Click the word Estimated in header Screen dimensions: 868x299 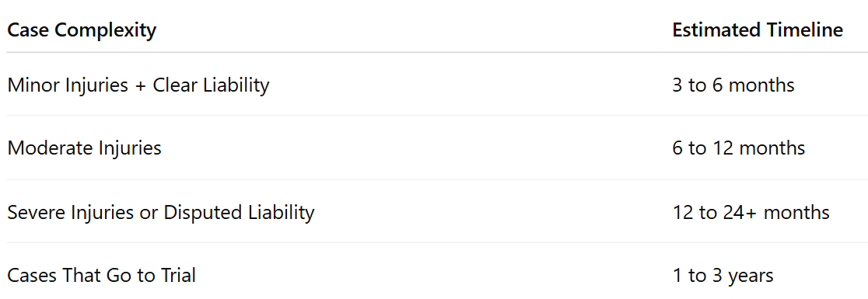(x=717, y=30)
